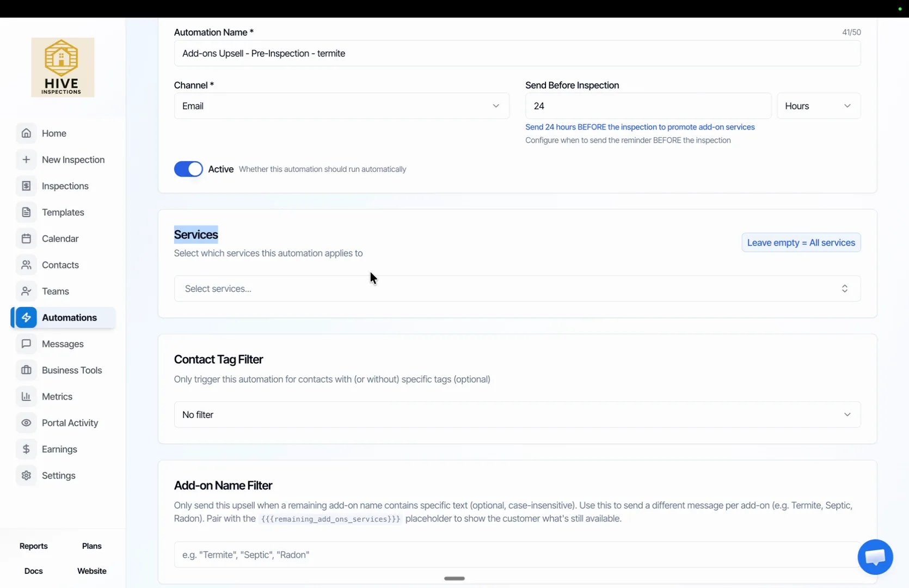Click the Contacts people icon
909x588 pixels.
(26, 265)
